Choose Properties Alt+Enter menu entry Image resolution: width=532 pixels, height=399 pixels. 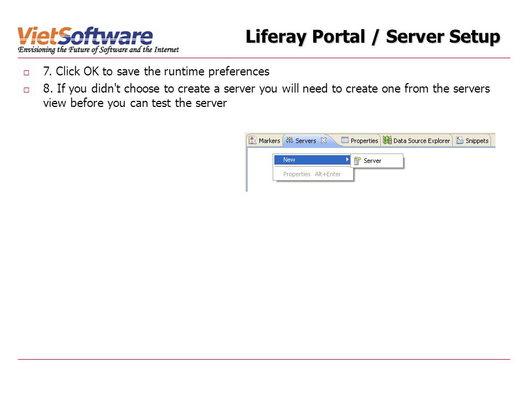pos(313,174)
